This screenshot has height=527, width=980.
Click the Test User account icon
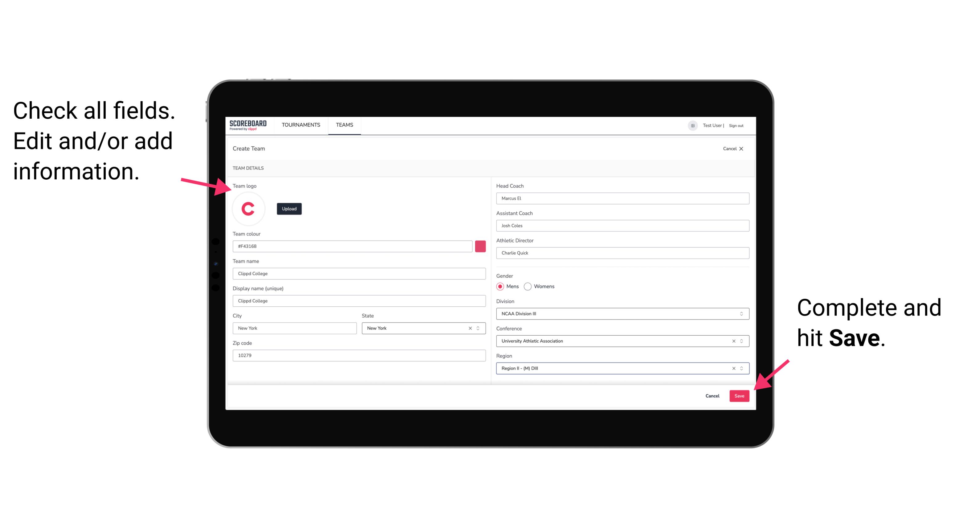tap(690, 125)
